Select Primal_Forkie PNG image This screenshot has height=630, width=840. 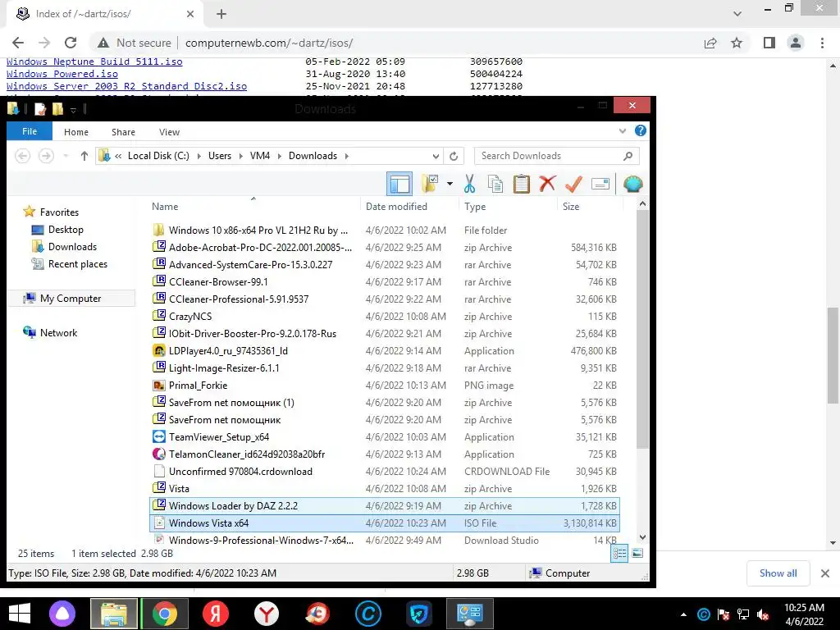385,386
